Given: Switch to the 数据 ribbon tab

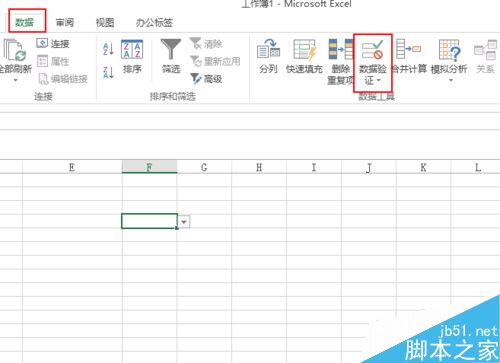Looking at the screenshot, I should point(25,22).
